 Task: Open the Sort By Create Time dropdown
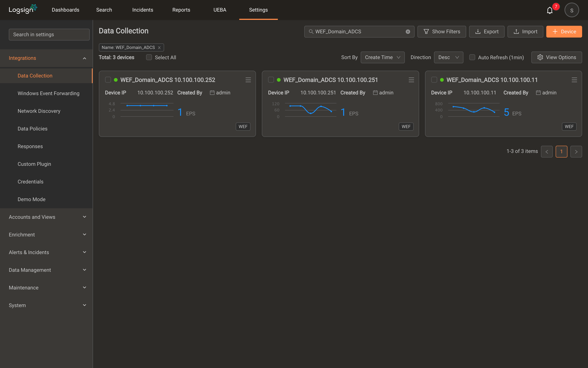coord(382,57)
